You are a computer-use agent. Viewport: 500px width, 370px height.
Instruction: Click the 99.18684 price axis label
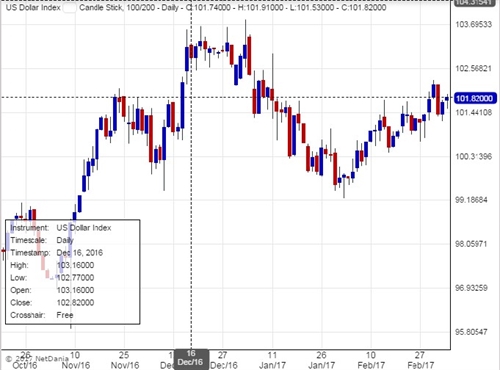click(x=471, y=200)
